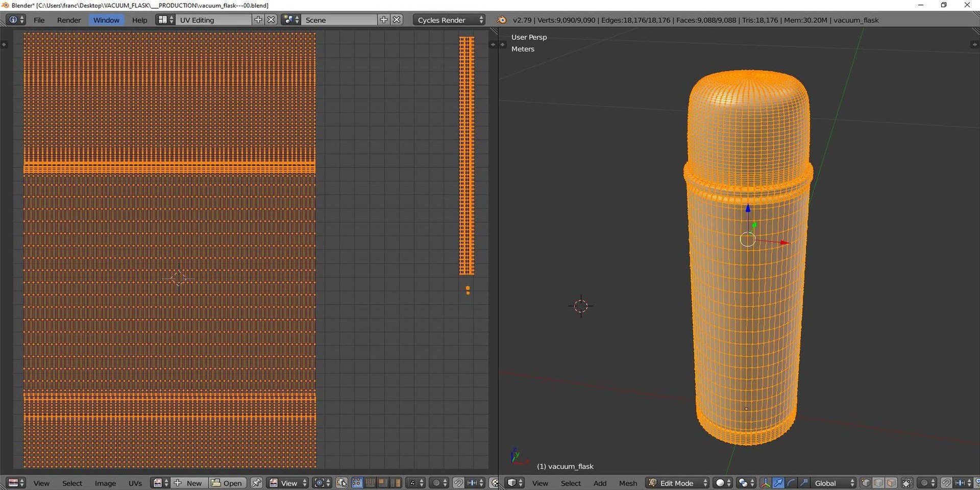Select UV face selection mode
980x490 pixels.
tap(383, 483)
